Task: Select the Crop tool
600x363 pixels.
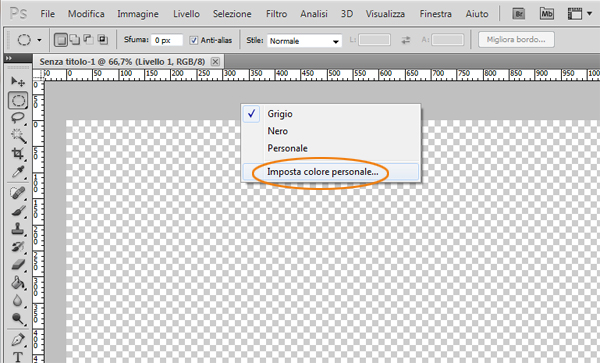Action: pos(18,154)
